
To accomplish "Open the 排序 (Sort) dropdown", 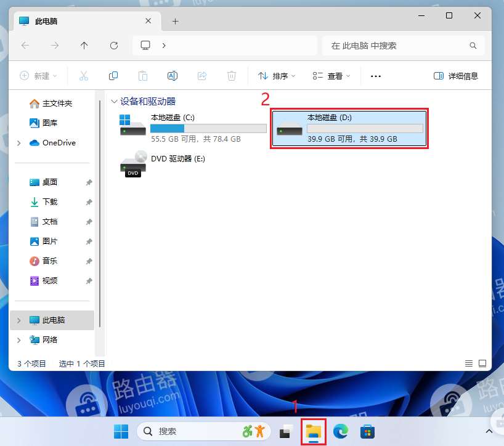I will point(276,75).
